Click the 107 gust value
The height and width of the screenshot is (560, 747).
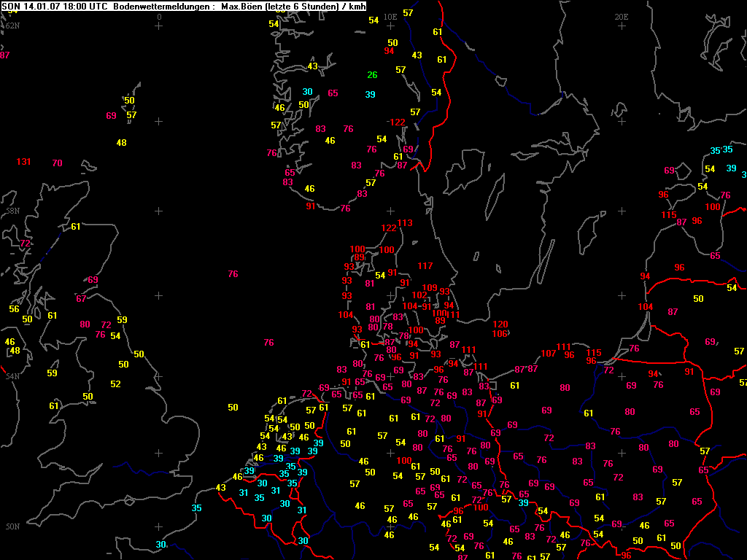[549, 354]
